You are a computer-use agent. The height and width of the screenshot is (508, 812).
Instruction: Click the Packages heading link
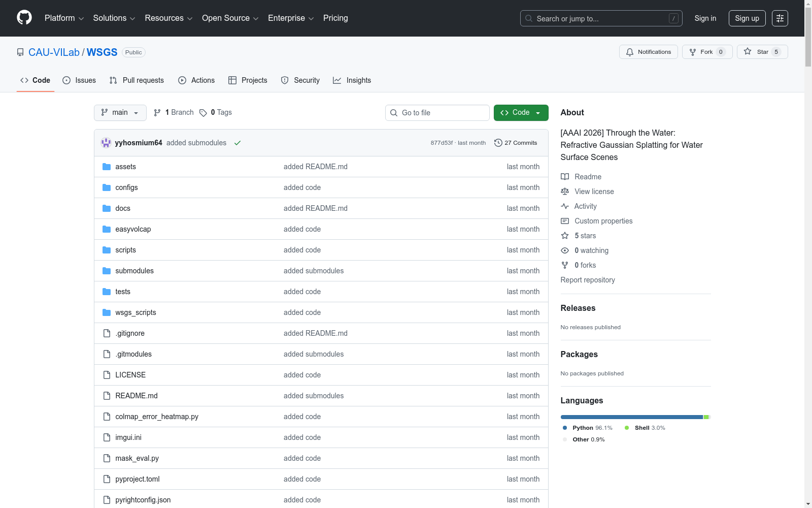click(x=579, y=354)
